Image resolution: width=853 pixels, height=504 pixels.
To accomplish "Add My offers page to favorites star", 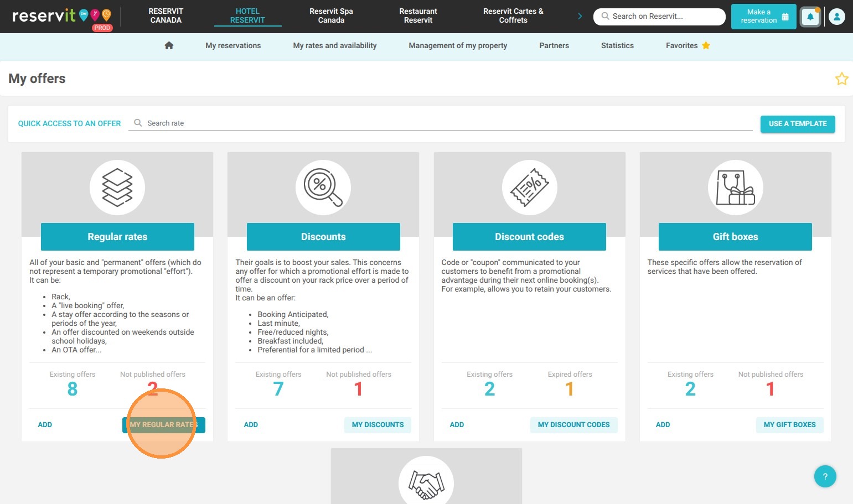I will [x=841, y=79].
